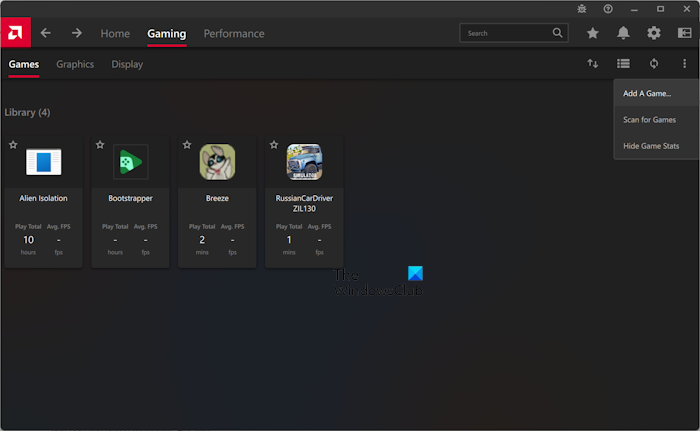
Task: Maximize the AMD Software window
Action: pos(660,9)
